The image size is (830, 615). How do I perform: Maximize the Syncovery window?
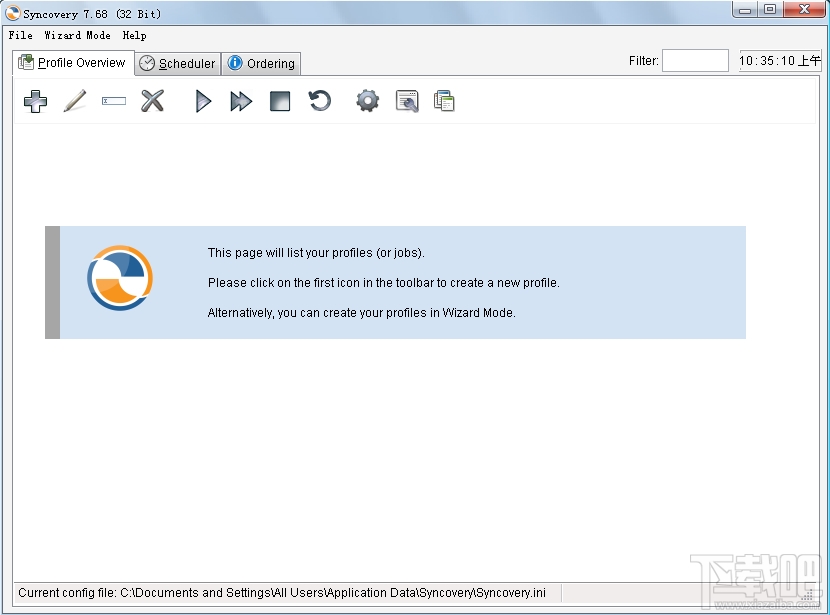point(770,10)
